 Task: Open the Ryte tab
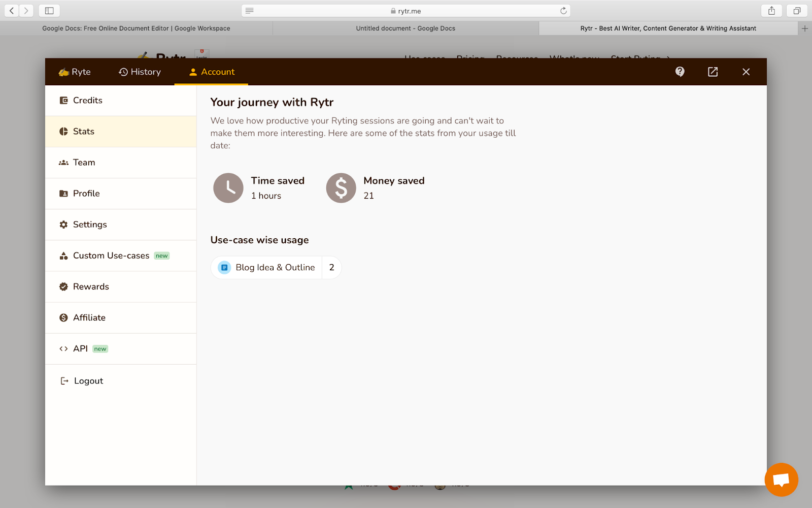(x=75, y=72)
